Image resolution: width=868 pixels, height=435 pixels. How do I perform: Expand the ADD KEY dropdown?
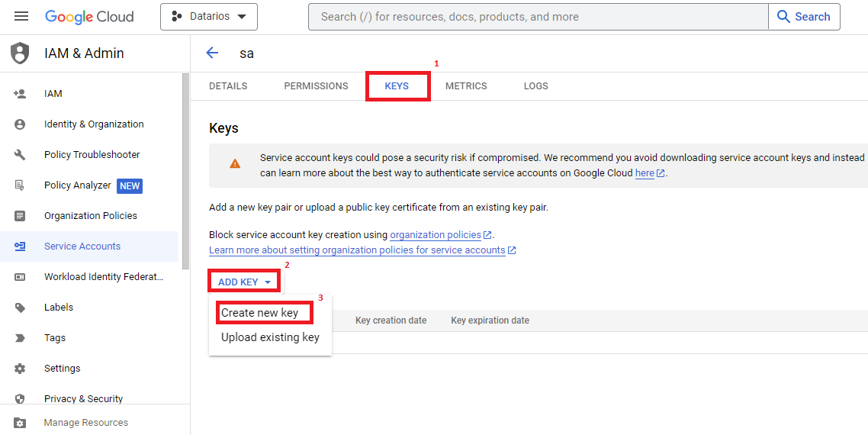244,282
